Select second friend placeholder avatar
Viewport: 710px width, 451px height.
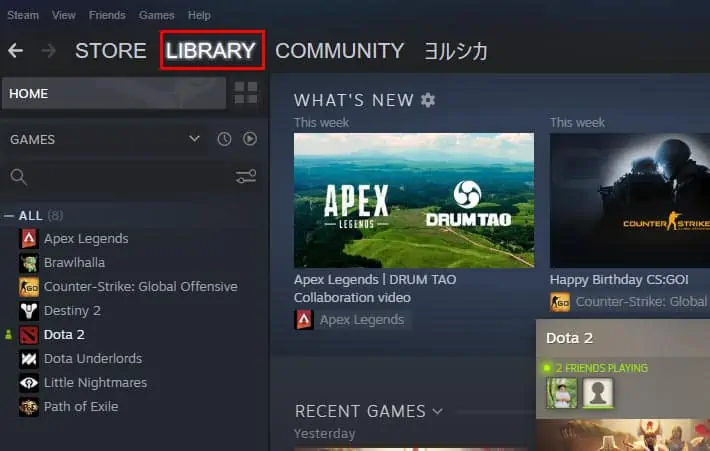598,393
